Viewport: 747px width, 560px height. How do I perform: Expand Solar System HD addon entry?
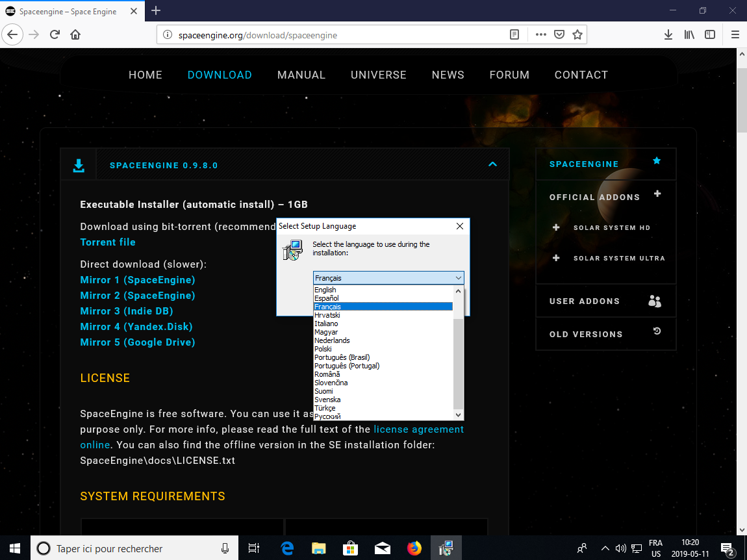pos(556,228)
